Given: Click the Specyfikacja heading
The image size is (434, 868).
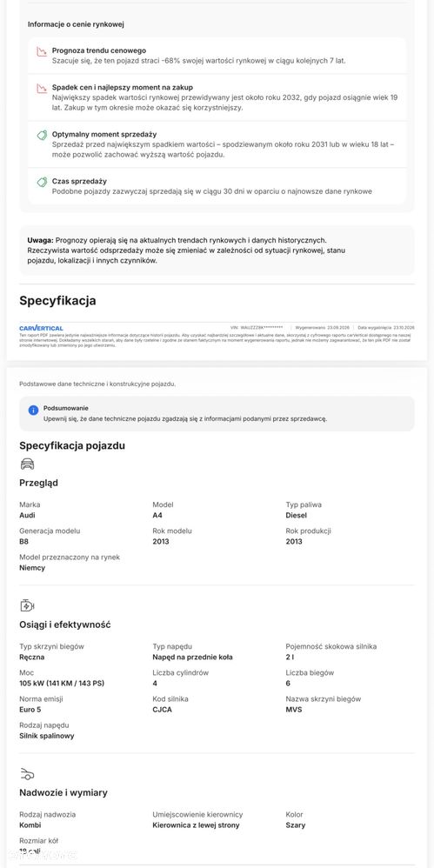Looking at the screenshot, I should (x=57, y=301).
